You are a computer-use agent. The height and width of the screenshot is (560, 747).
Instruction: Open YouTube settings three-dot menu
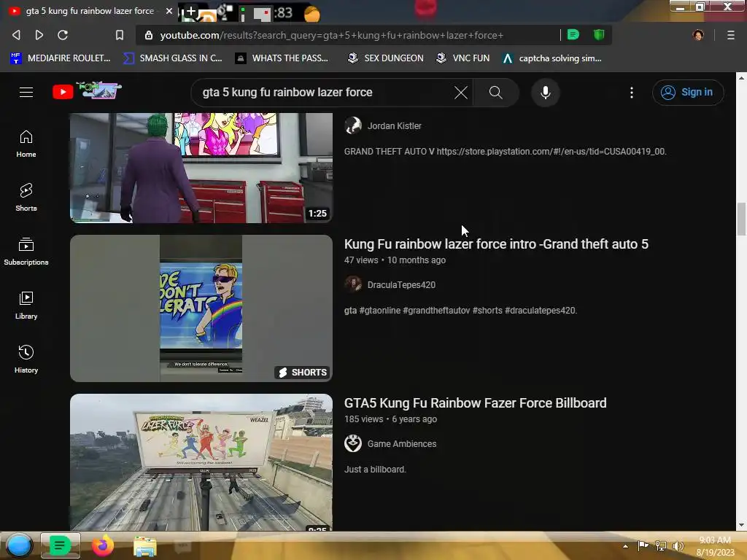pyautogui.click(x=632, y=93)
